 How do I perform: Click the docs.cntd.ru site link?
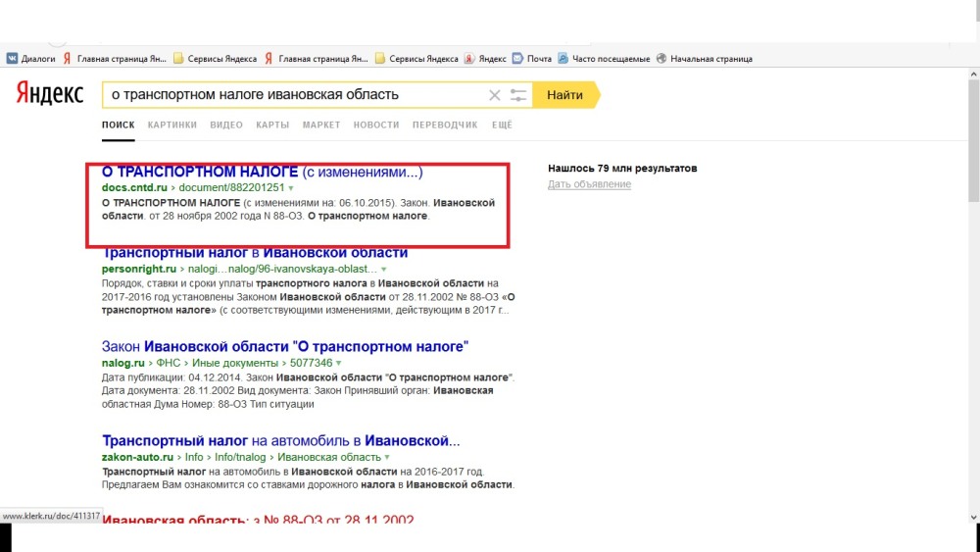click(x=134, y=187)
